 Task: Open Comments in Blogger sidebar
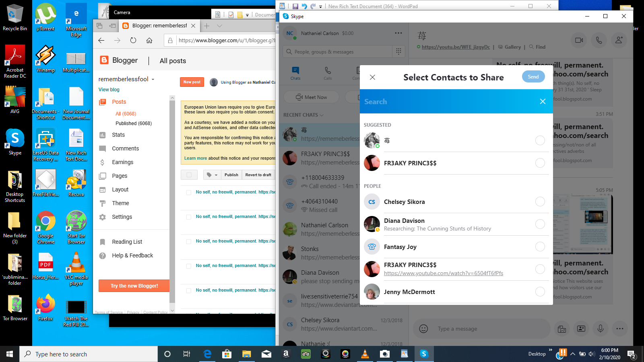click(125, 148)
